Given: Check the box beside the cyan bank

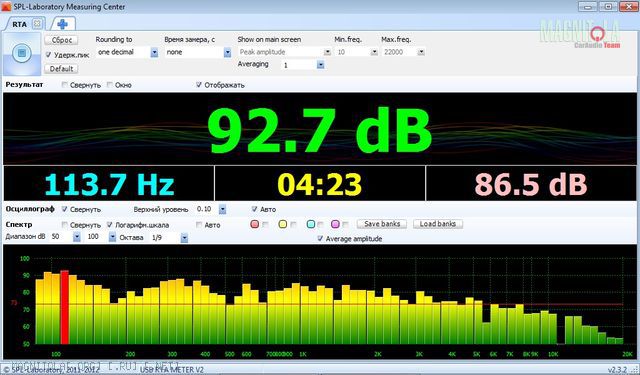Looking at the screenshot, I should pos(320,224).
